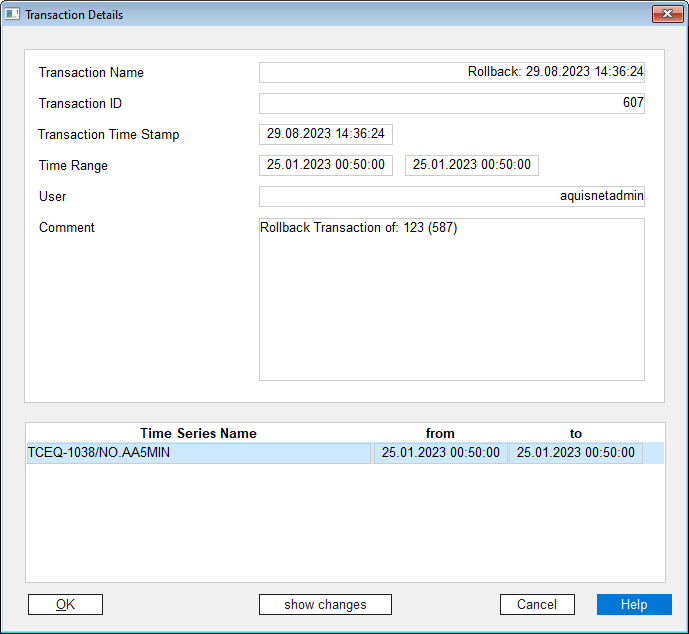
Task: Click the 'from' column header
Action: [x=440, y=434]
